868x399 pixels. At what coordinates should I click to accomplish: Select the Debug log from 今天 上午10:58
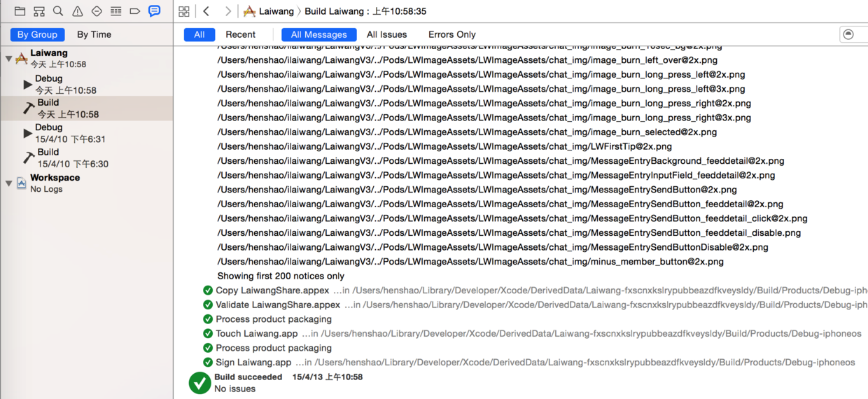86,84
